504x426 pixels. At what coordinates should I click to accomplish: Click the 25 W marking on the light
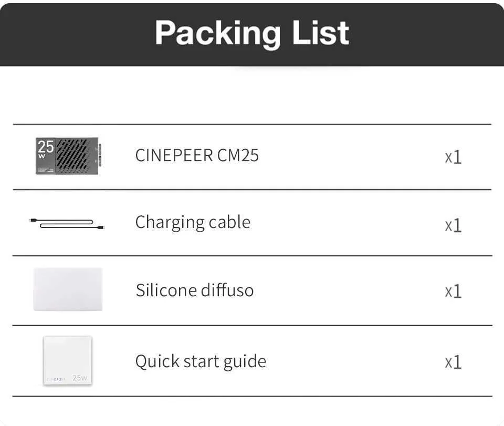(x=46, y=148)
